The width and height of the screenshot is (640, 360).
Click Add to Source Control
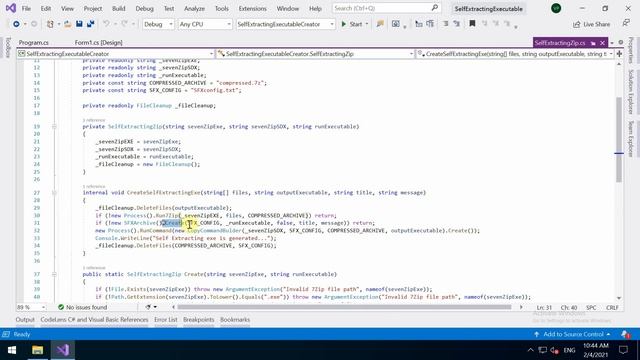pyautogui.click(x=573, y=334)
